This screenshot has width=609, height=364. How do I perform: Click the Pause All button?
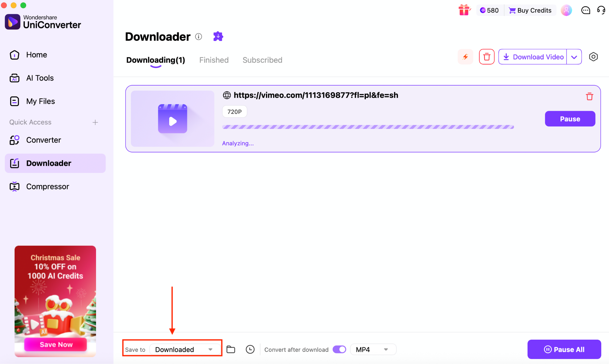564,349
